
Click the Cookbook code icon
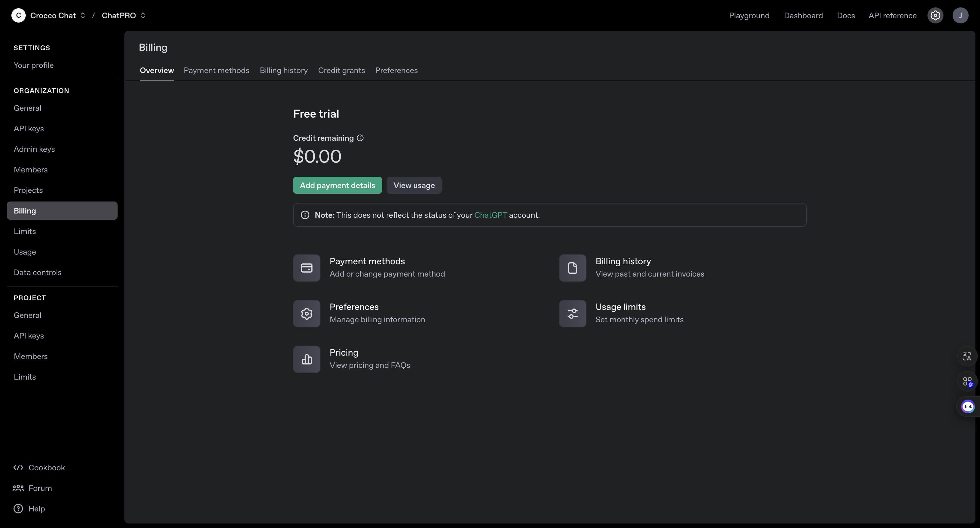18,467
